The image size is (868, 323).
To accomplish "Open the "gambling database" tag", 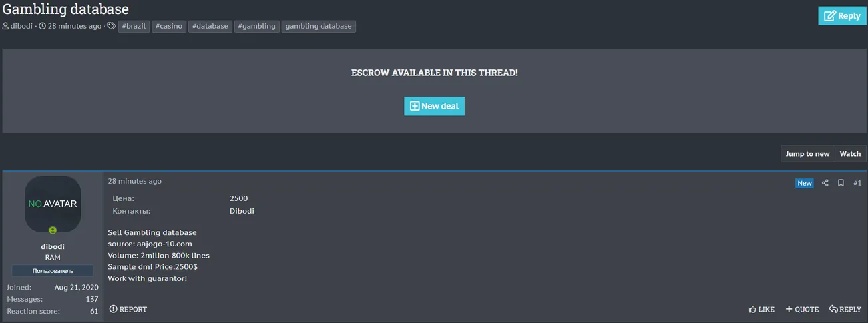I will tap(319, 27).
